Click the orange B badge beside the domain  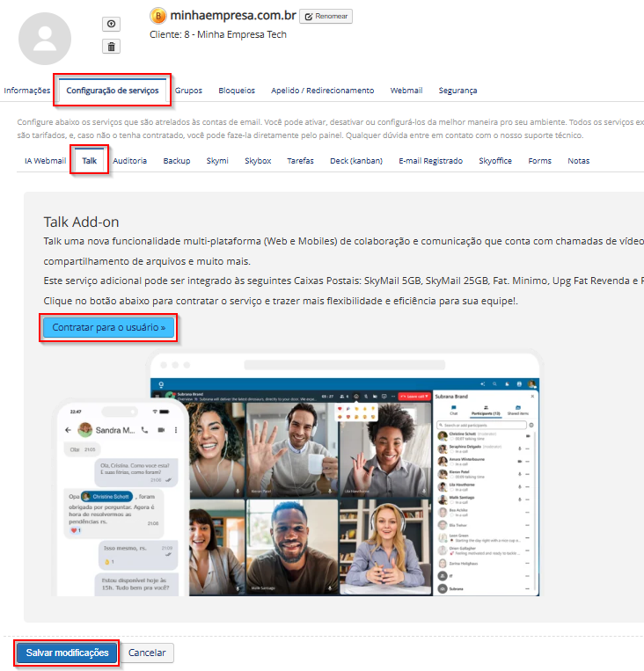tap(157, 16)
